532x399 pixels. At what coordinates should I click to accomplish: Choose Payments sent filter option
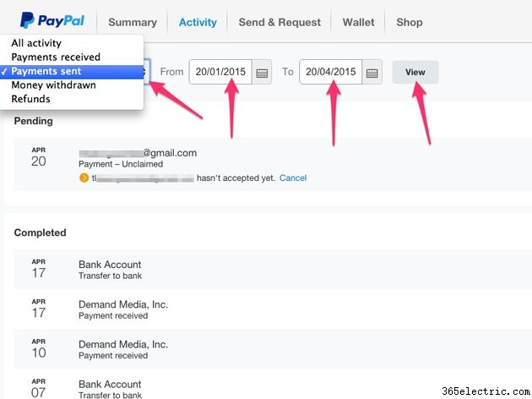click(x=72, y=71)
